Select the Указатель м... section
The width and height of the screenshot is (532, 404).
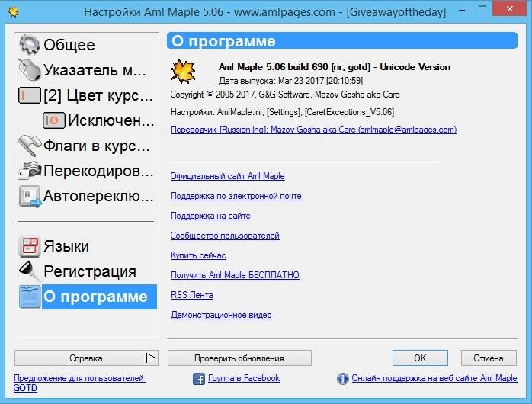95,70
